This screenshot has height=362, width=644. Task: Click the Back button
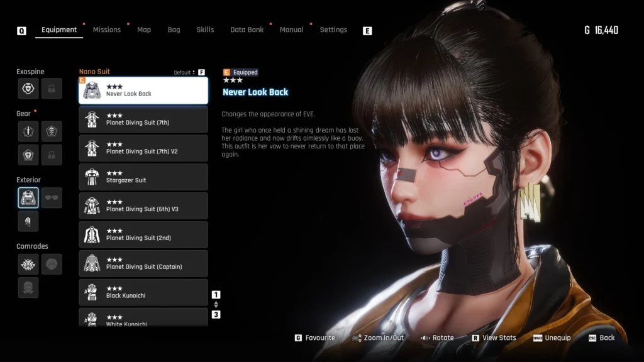(602, 337)
